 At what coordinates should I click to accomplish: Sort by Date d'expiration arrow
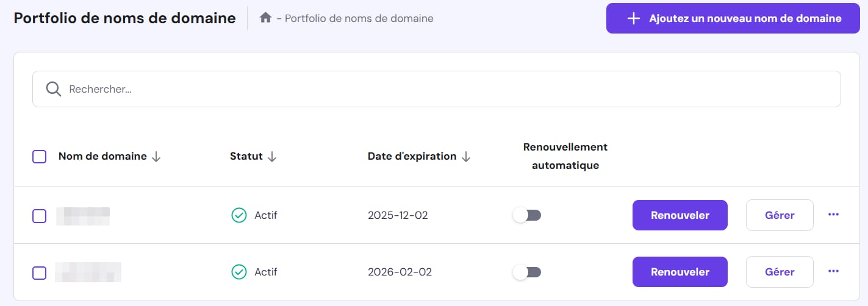(466, 157)
